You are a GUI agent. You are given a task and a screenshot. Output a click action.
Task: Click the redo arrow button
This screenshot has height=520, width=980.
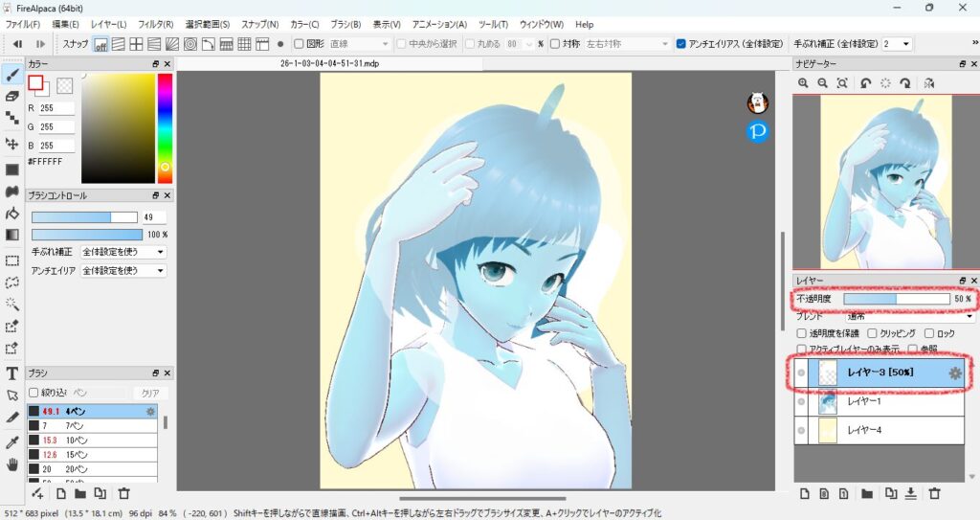tap(40, 44)
